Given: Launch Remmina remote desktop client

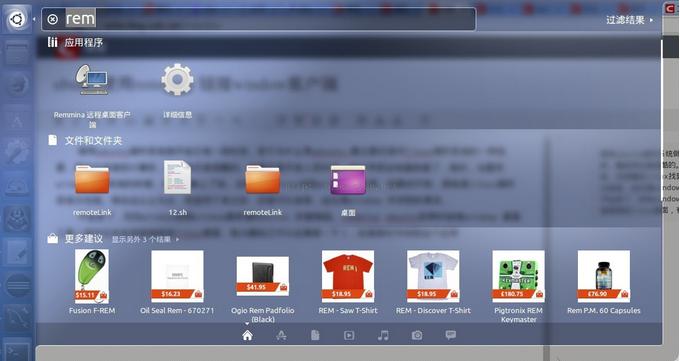Looking at the screenshot, I should coord(92,80).
